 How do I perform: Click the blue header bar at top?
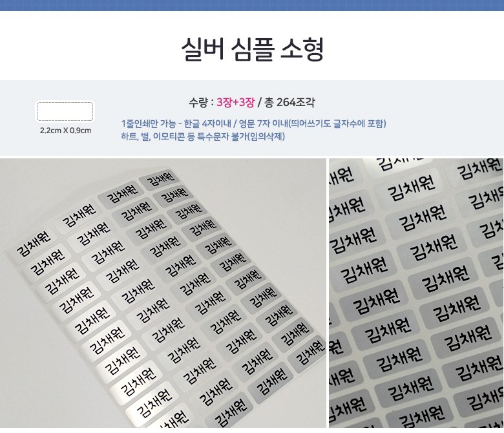coord(252,5)
